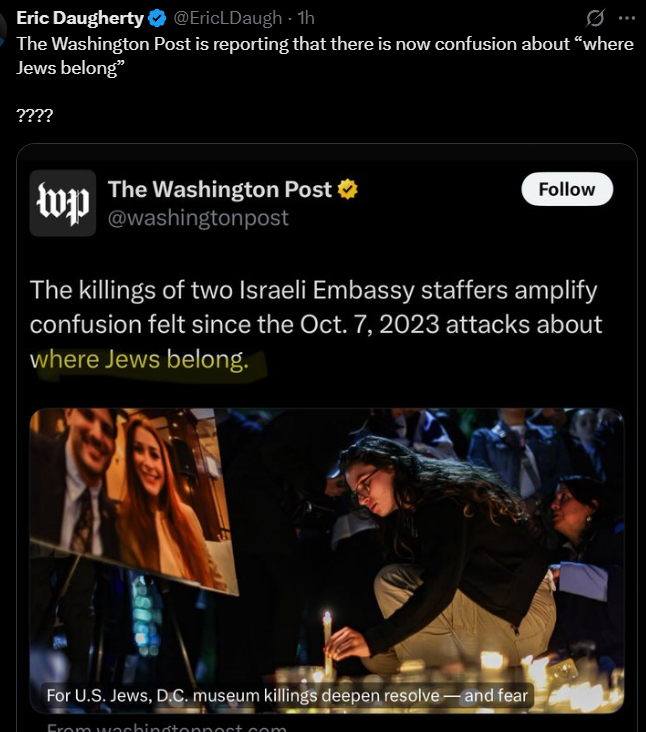Click Eric Daugherty's tweet text about confusion

tap(325, 56)
